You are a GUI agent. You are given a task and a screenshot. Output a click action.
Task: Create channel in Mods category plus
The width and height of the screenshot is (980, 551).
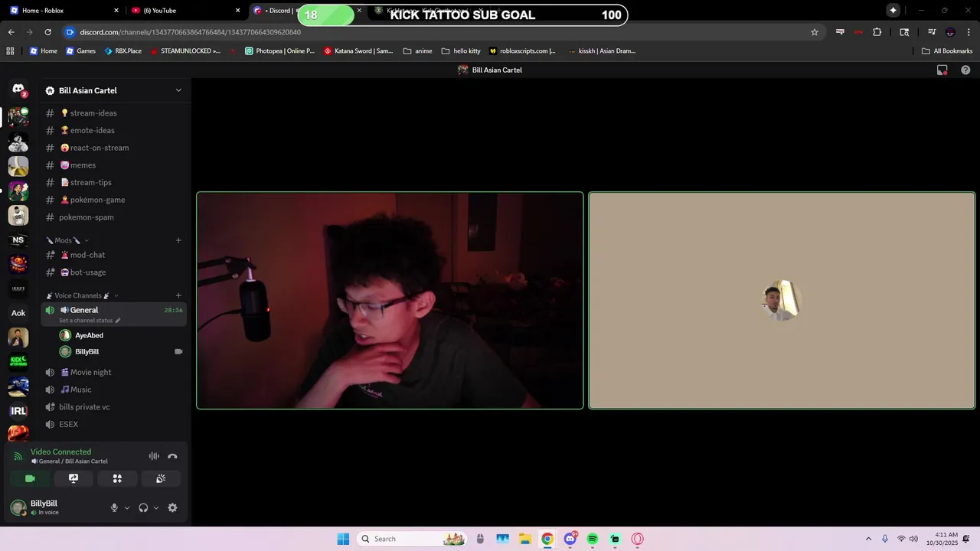(178, 240)
